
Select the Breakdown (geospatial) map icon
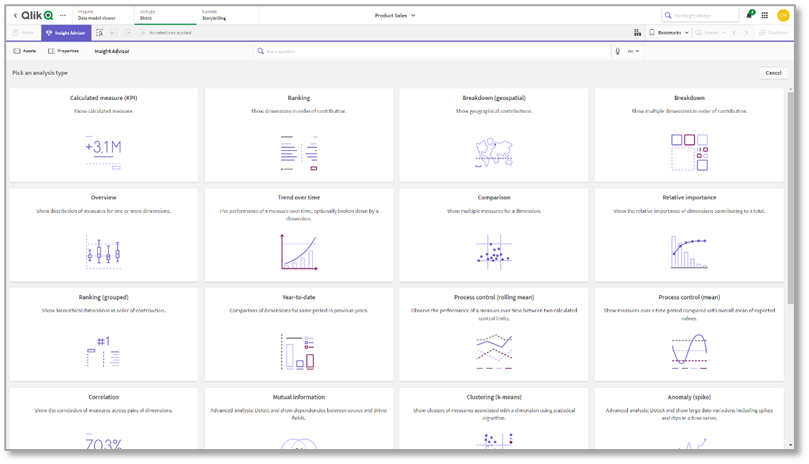coord(494,153)
